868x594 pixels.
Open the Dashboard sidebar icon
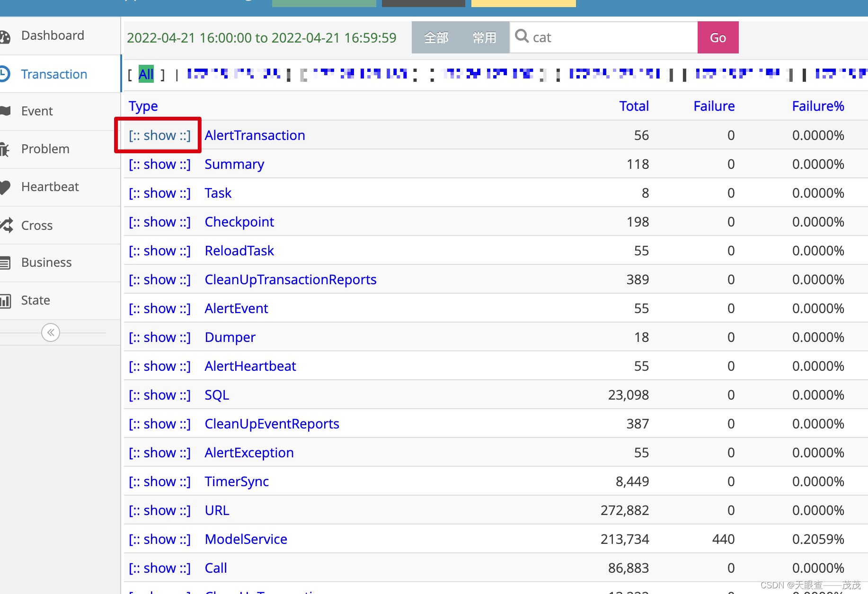pyautogui.click(x=5, y=36)
